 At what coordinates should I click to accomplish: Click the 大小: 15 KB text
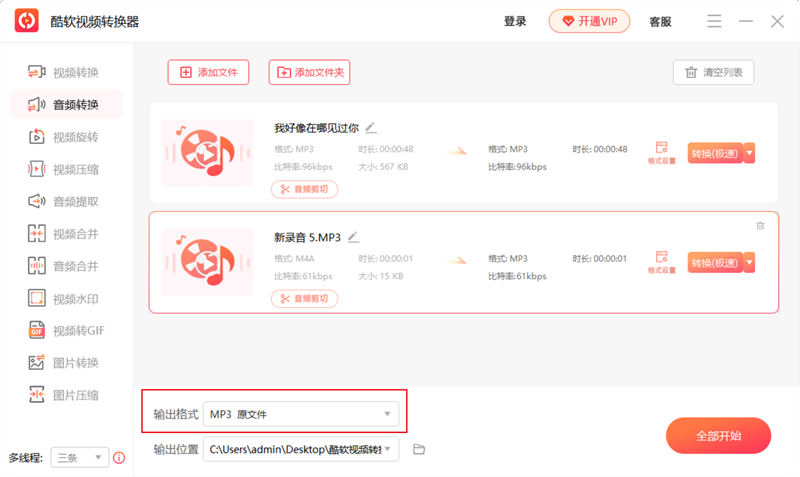pyautogui.click(x=381, y=276)
